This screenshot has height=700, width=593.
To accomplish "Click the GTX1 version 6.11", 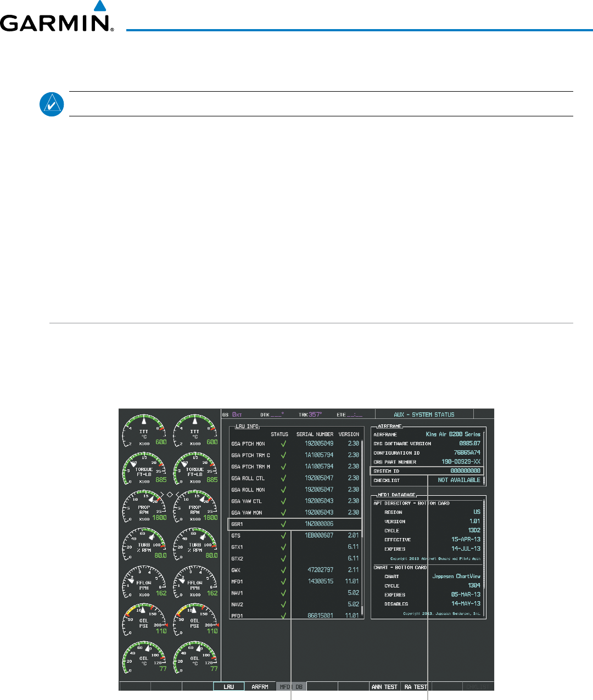I will click(x=353, y=547).
